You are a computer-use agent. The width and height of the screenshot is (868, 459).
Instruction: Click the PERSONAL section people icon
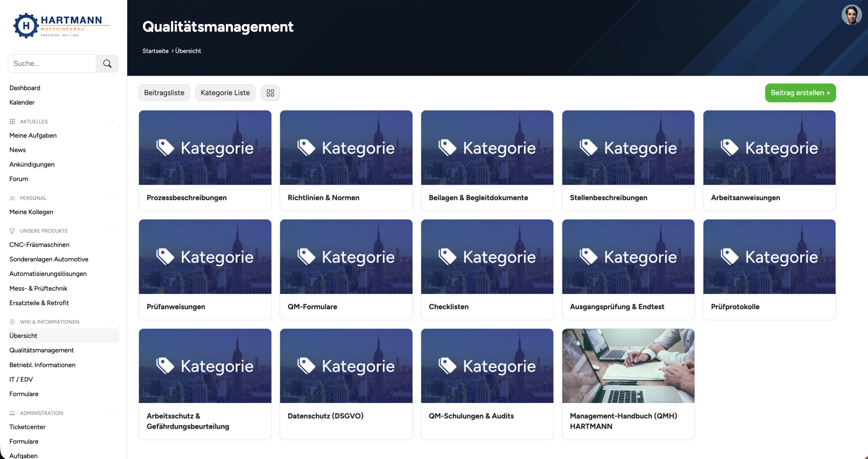pos(11,198)
